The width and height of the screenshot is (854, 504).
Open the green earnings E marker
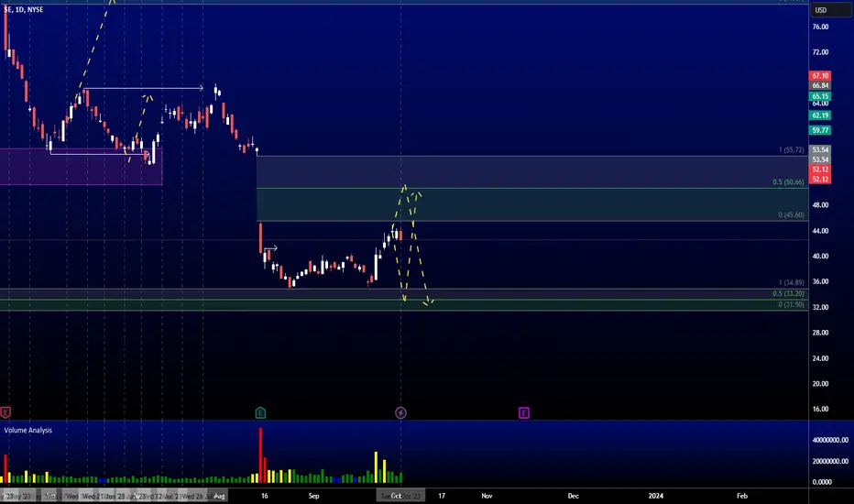(260, 413)
